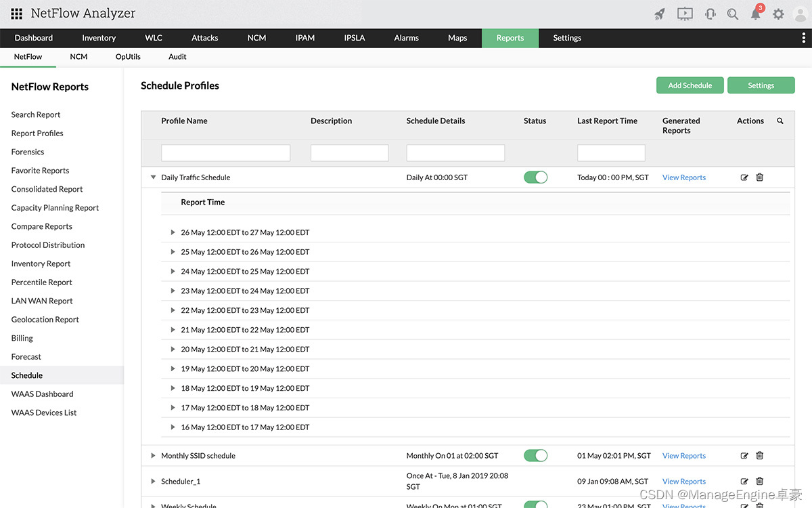View Reports for Monthly SSID schedule

click(x=684, y=456)
